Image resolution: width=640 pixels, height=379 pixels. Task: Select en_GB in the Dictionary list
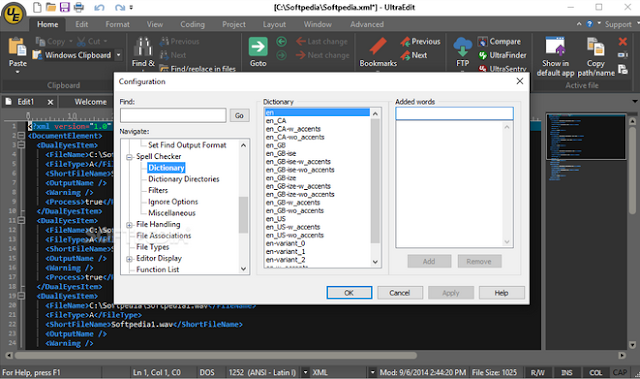pos(276,145)
